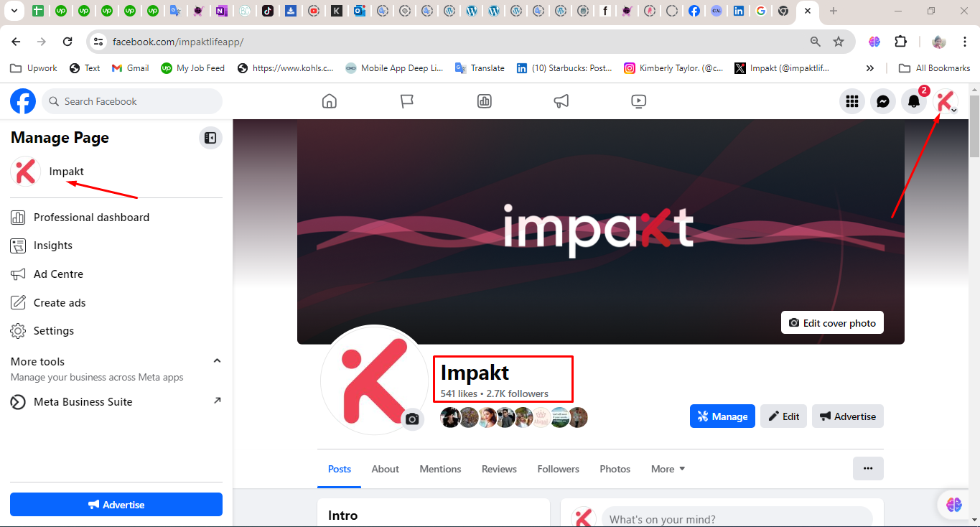Open Chrome three-dot menu
980x527 pixels.
click(x=964, y=42)
